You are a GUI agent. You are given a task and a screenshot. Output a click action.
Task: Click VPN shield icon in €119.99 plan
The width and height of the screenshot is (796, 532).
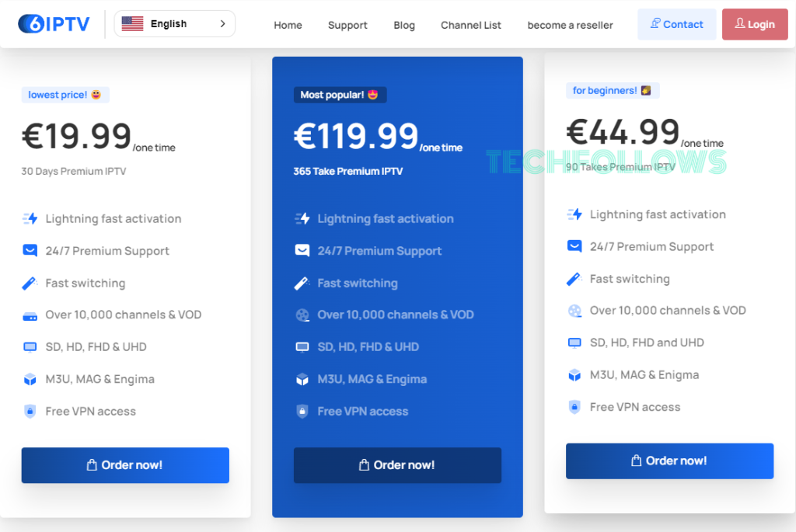(302, 412)
